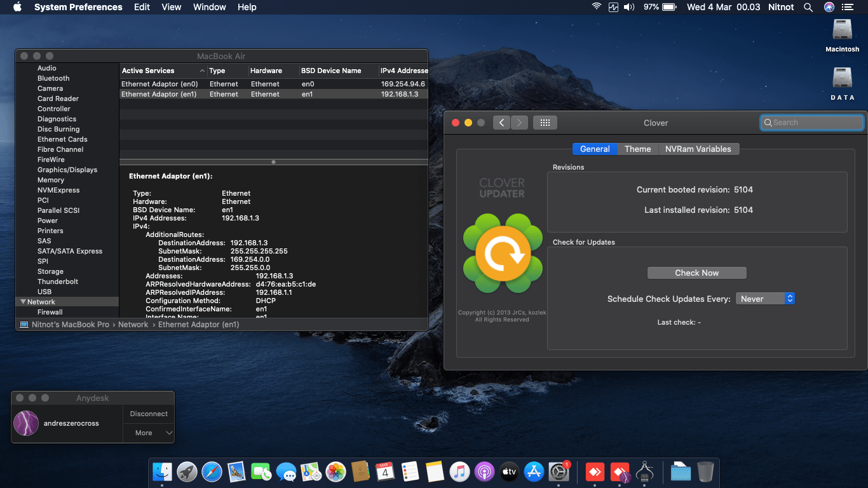Launch Photos from the Dock

coord(336,471)
